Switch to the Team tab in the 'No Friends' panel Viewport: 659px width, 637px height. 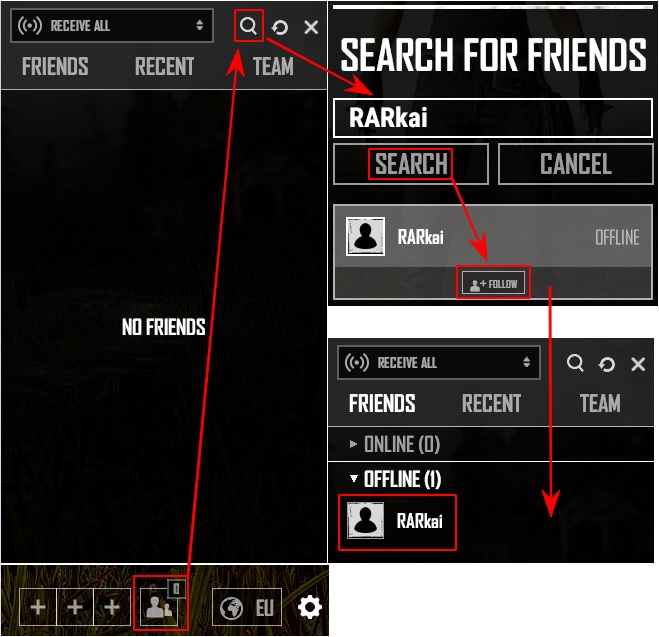coord(273,66)
